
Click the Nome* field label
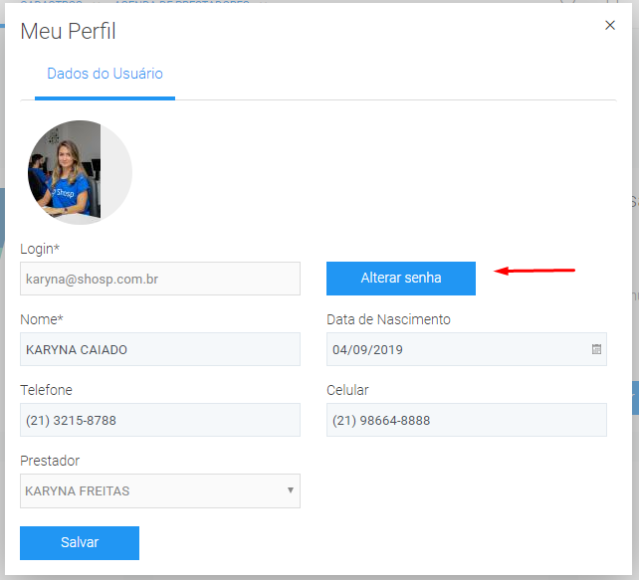42,319
